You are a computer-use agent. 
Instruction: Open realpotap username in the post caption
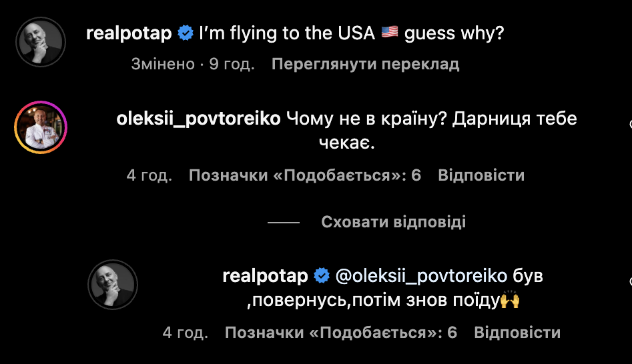129,33
